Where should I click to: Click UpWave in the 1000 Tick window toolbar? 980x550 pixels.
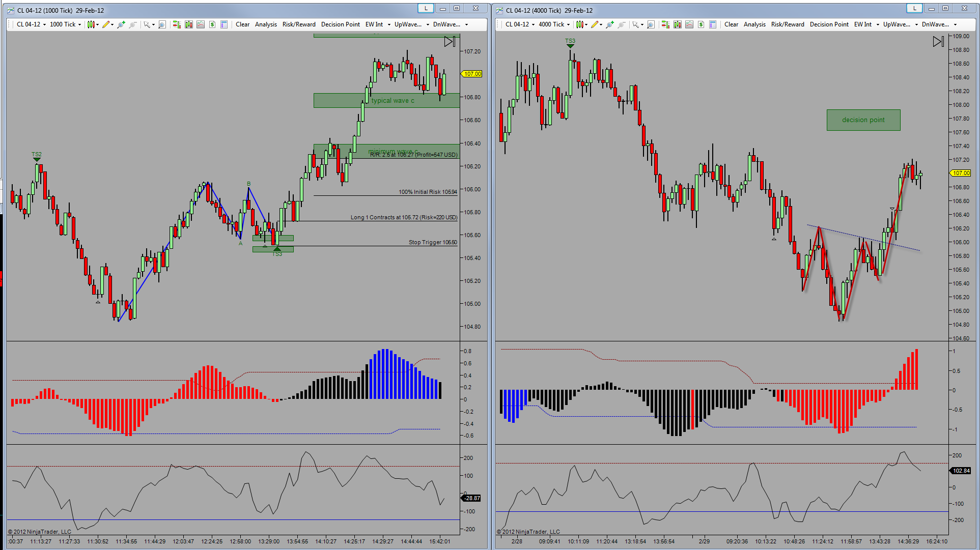coord(408,24)
